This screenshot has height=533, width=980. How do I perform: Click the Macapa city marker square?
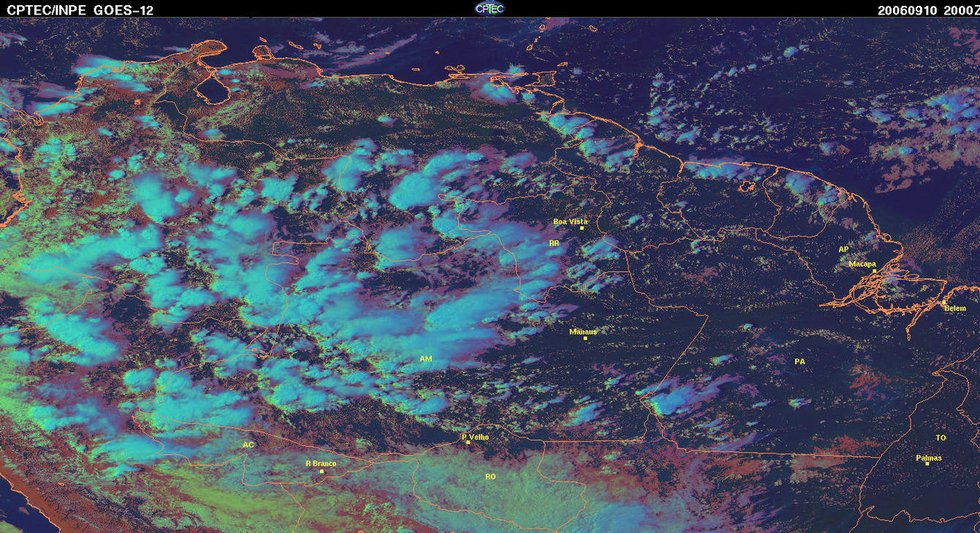point(873,272)
